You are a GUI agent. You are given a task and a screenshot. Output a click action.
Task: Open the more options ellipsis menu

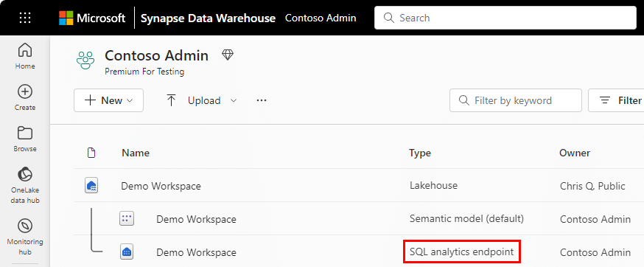[x=262, y=100]
